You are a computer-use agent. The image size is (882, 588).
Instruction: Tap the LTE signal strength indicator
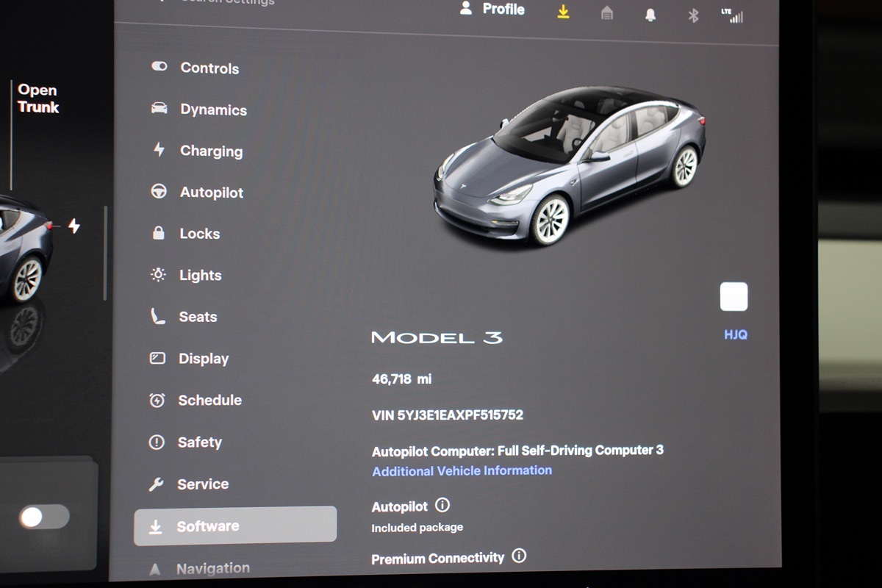(733, 16)
